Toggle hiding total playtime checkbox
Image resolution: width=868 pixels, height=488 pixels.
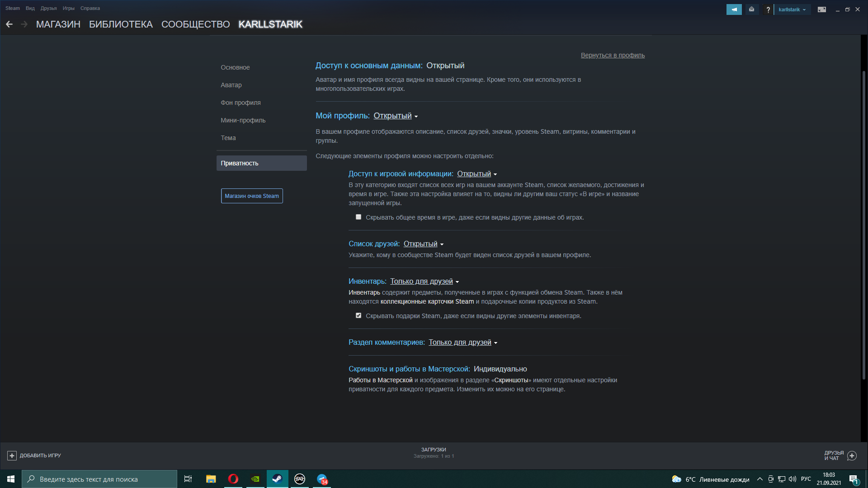tap(359, 217)
